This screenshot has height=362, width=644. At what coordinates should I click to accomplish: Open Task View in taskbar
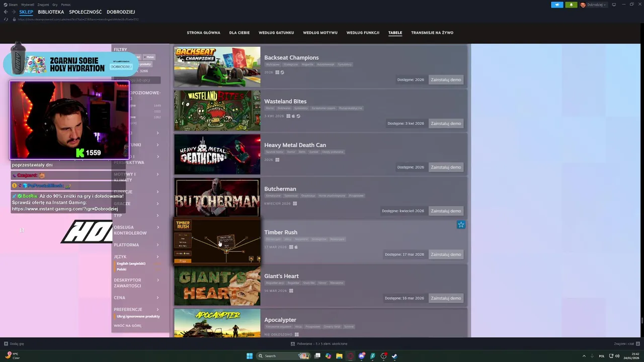click(x=317, y=356)
